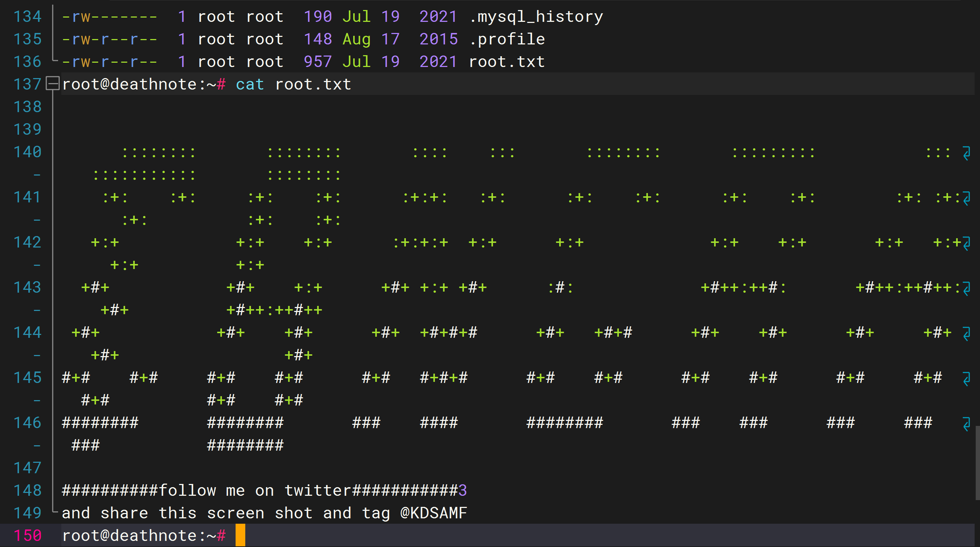Click root.txt filename on line 136
Image resolution: width=980 pixels, height=547 pixels.
[x=507, y=62]
